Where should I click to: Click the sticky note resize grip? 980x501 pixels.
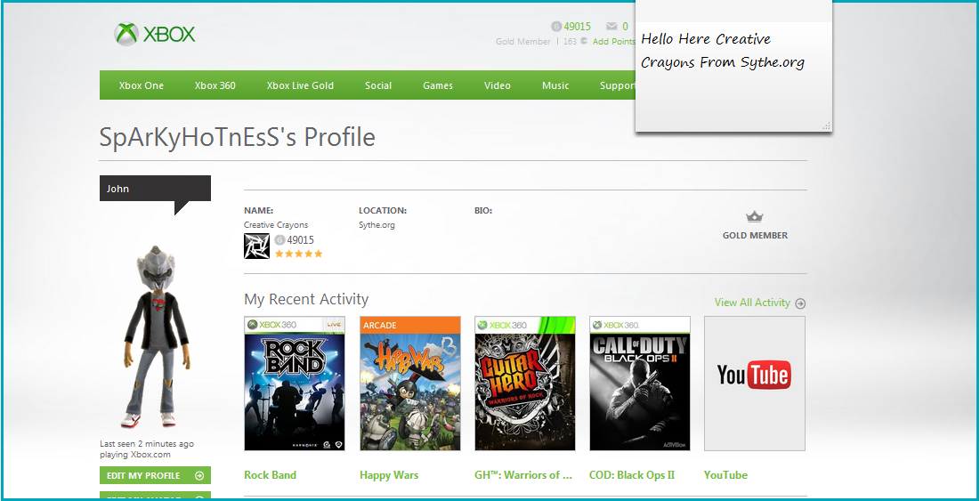pyautogui.click(x=826, y=126)
